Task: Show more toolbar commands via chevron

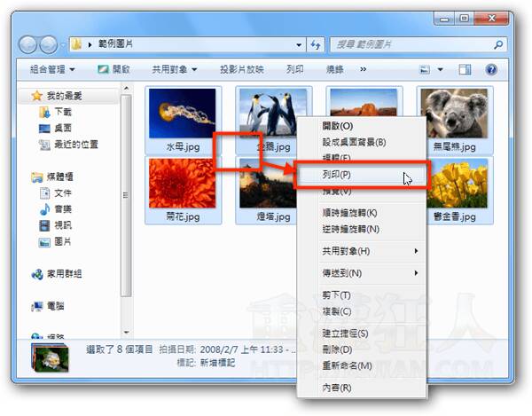Action: click(x=363, y=69)
